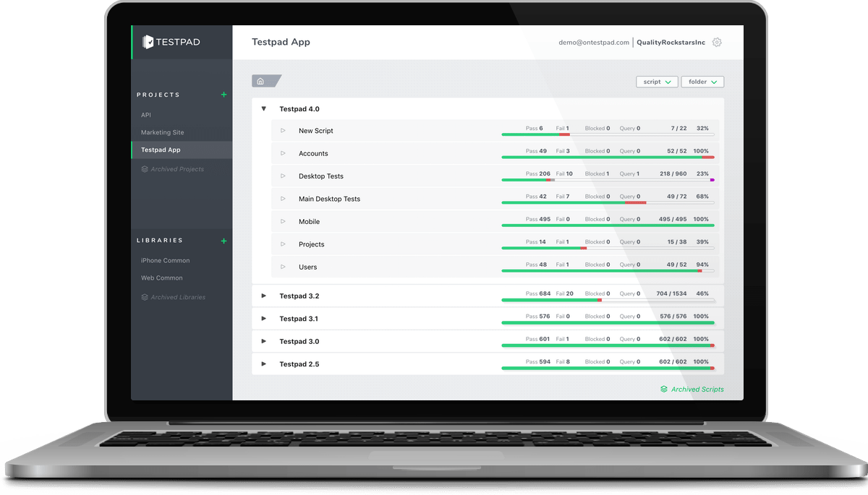Collapse the Testpad 4.0 folder
868x495 pixels.
point(264,109)
